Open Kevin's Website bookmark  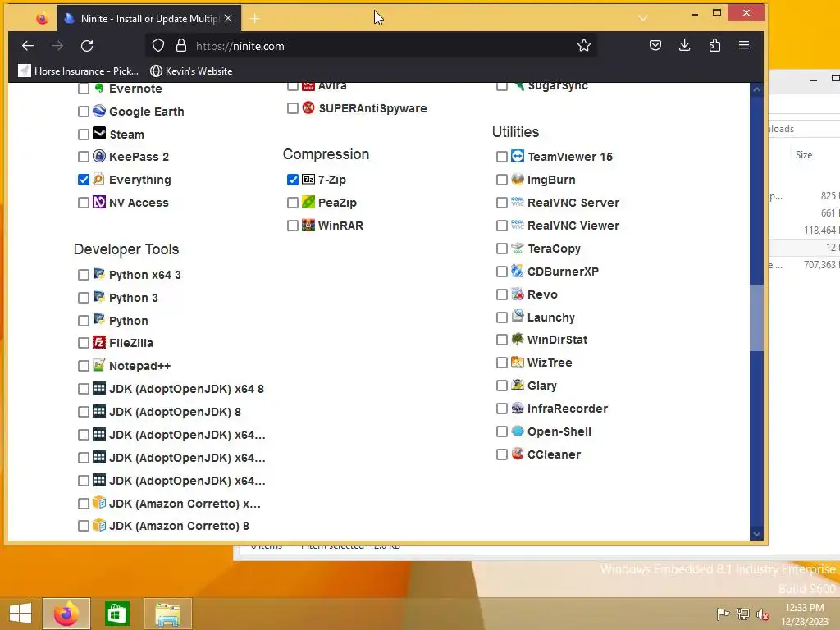pos(191,71)
